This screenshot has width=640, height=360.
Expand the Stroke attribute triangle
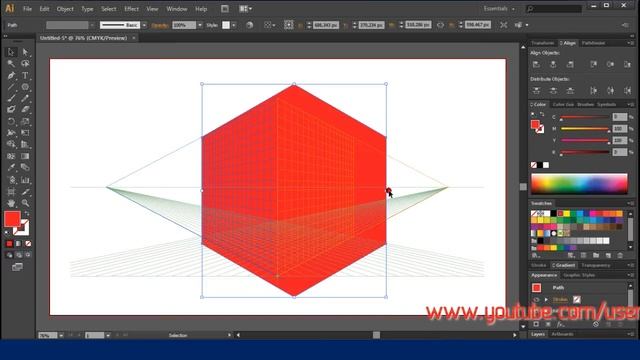click(x=546, y=300)
